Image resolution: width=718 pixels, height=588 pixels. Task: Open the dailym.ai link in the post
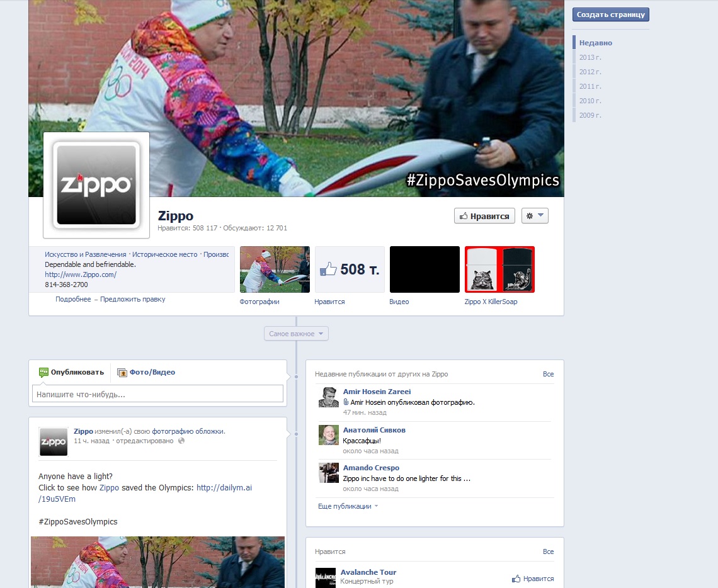pyautogui.click(x=145, y=494)
